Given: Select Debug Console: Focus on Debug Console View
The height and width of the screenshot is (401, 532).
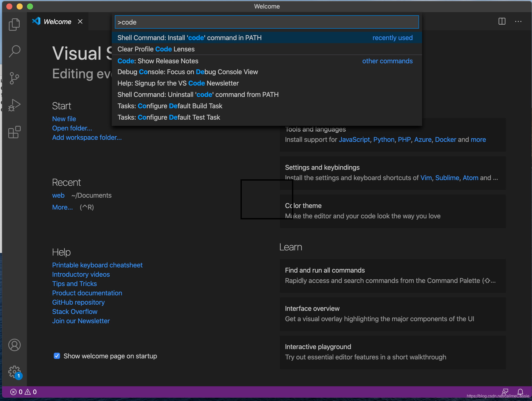Looking at the screenshot, I should pos(267,72).
